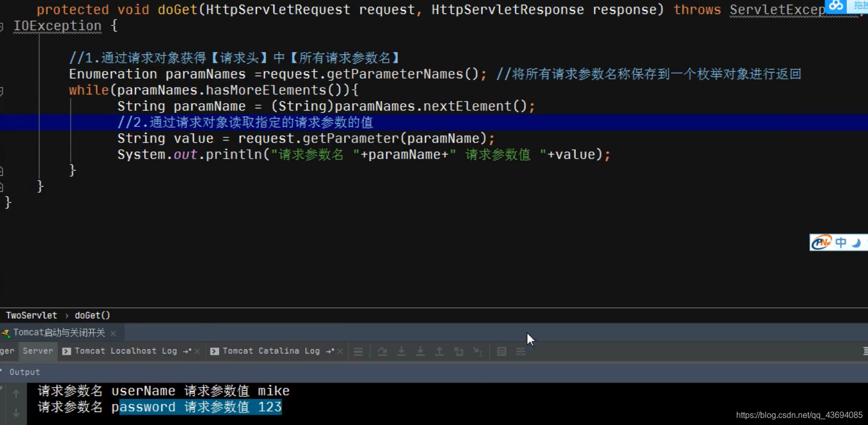This screenshot has height=425, width=868.
Task: Click the Tomcat run configuration icon
Action: (x=5, y=333)
